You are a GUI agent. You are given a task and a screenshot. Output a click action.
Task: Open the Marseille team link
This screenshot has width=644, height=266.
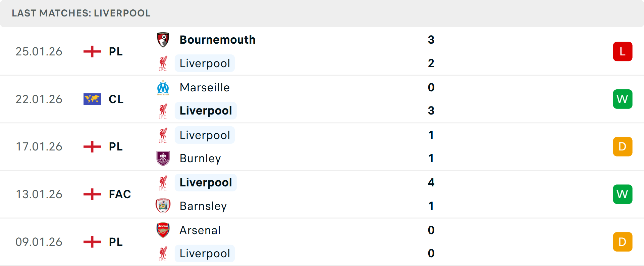tap(205, 88)
